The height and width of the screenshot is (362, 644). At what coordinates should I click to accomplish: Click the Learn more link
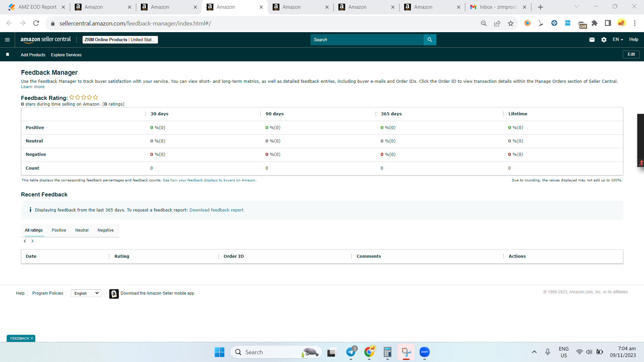click(33, 87)
